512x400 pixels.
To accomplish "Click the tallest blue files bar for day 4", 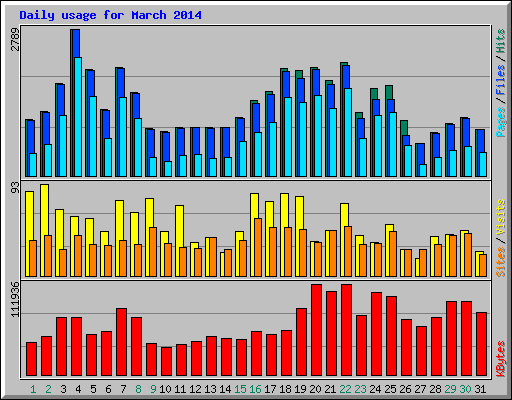I will pyautogui.click(x=76, y=43).
